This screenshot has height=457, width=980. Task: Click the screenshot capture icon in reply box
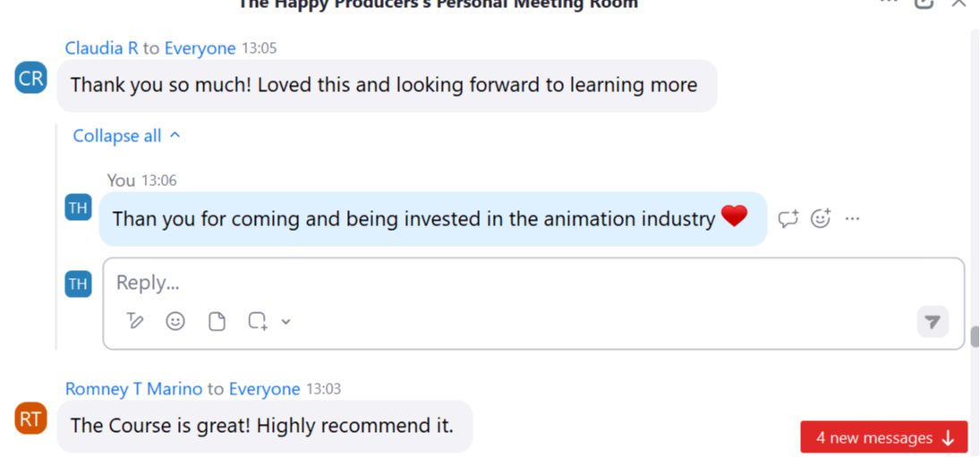tap(258, 321)
